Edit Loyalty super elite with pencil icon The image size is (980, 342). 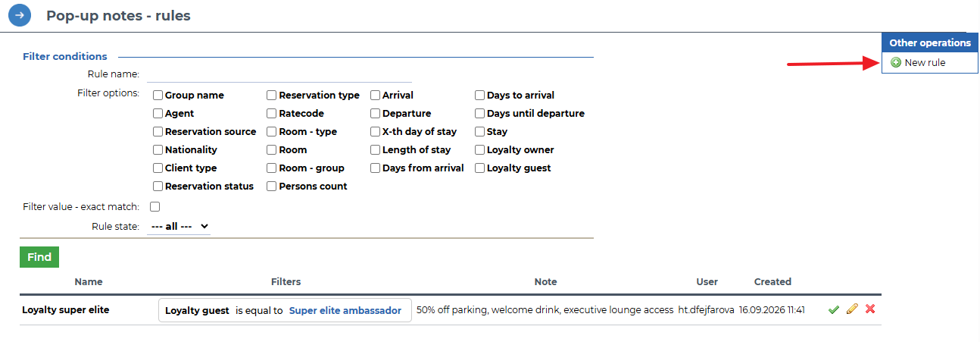pyautogui.click(x=852, y=309)
